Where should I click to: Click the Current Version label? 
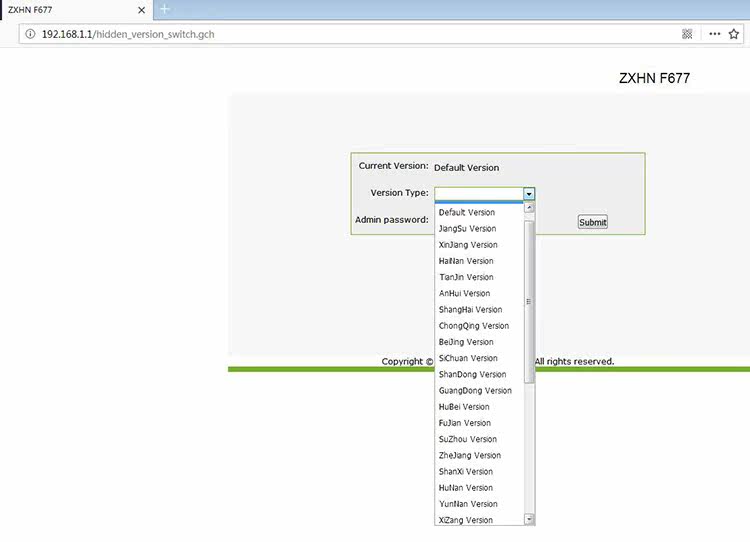[393, 166]
